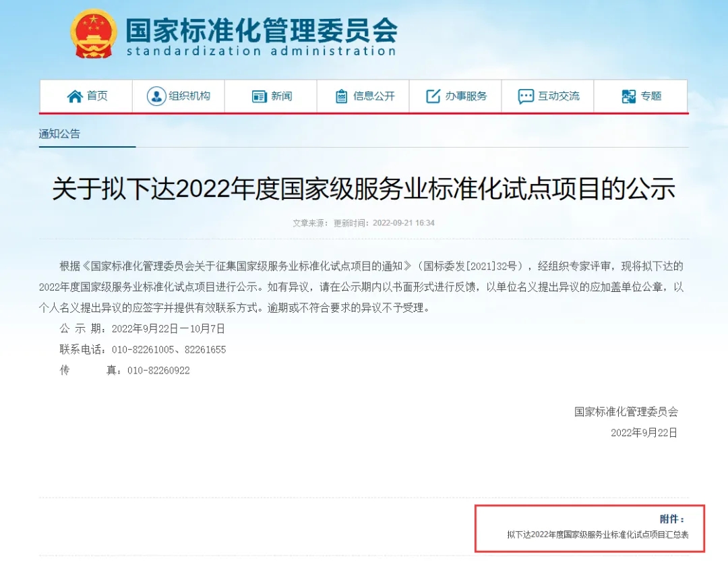Click the puzzle icon beside 专题
The height and width of the screenshot is (565, 728).
pyautogui.click(x=628, y=96)
